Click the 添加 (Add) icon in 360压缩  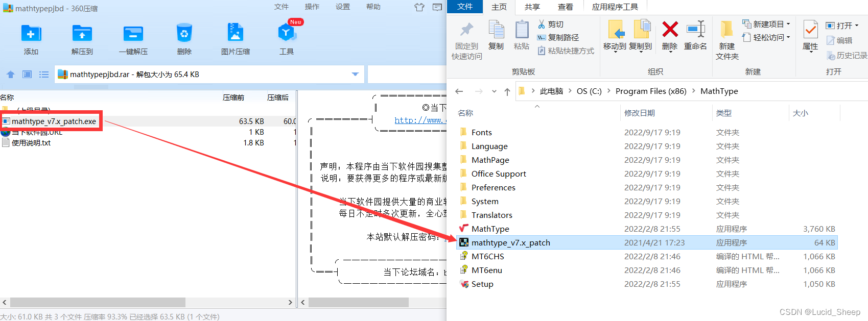pyautogui.click(x=31, y=34)
